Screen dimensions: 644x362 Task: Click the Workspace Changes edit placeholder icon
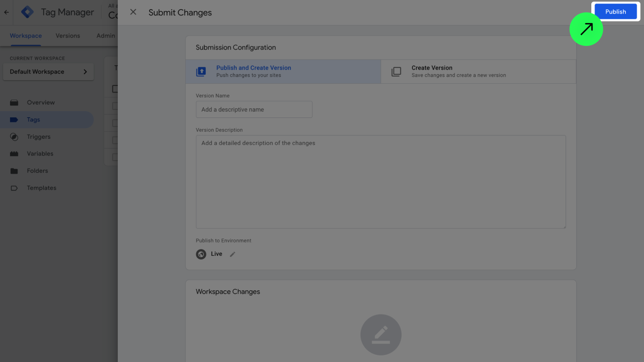(x=381, y=335)
